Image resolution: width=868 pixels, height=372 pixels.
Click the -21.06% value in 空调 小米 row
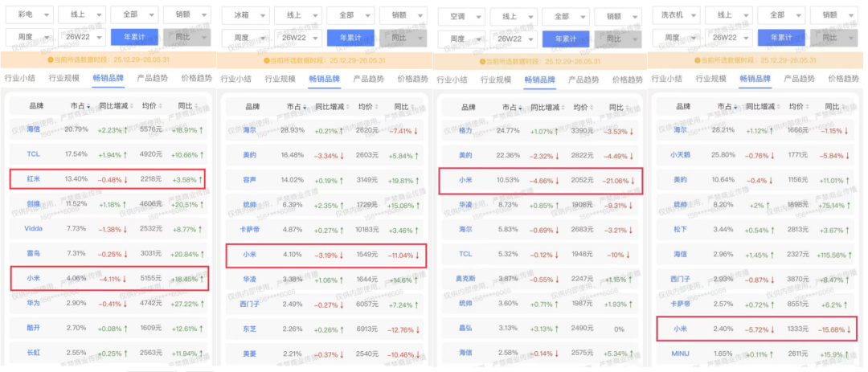[616, 180]
